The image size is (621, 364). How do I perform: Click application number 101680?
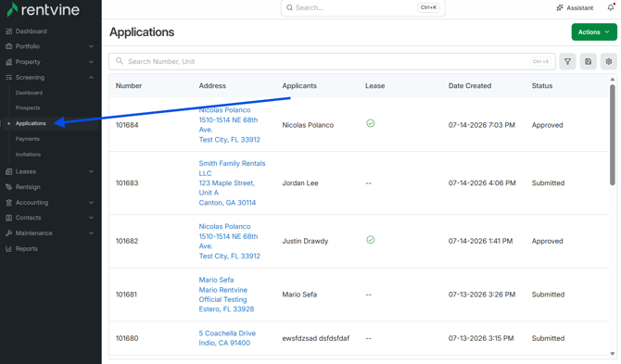(127, 338)
